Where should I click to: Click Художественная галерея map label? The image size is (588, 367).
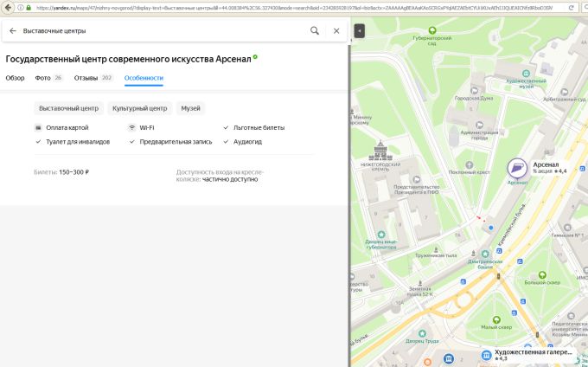[533, 353]
